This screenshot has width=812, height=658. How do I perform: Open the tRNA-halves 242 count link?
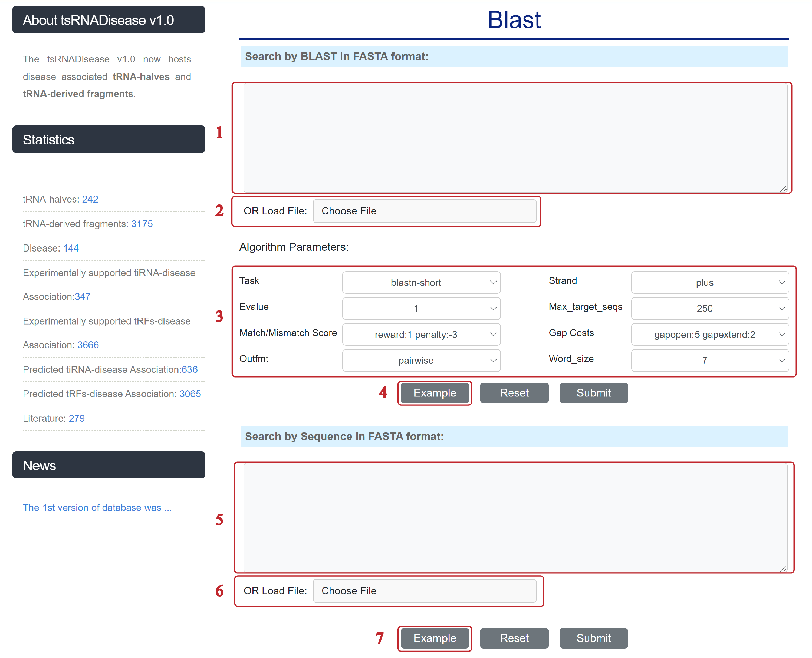pos(90,199)
